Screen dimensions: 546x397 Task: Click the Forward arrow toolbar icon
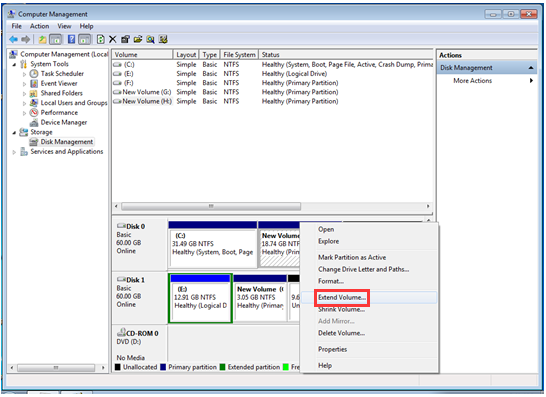coord(26,39)
